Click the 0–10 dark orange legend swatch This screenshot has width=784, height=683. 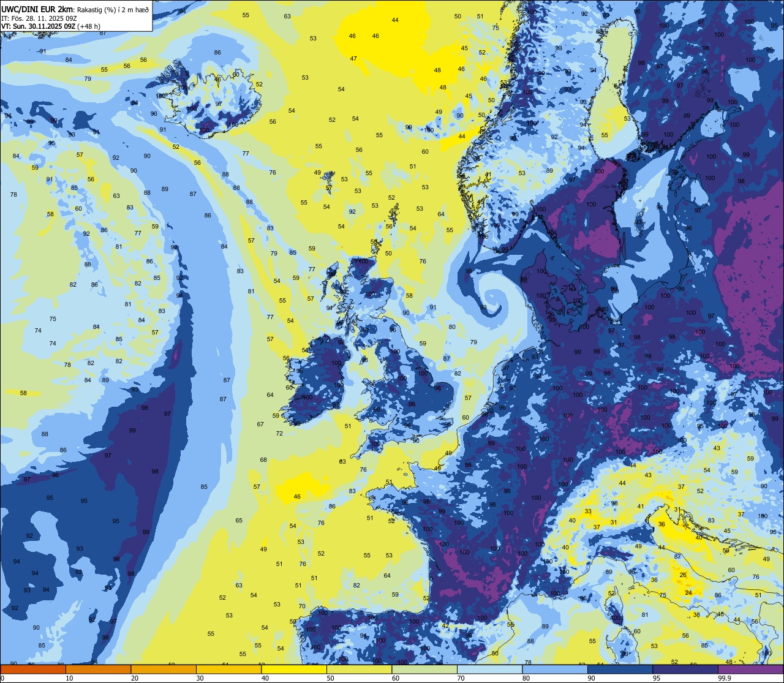(x=33, y=670)
